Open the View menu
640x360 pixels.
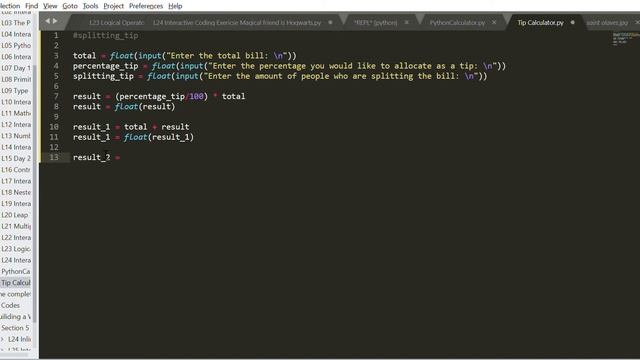click(x=50, y=6)
